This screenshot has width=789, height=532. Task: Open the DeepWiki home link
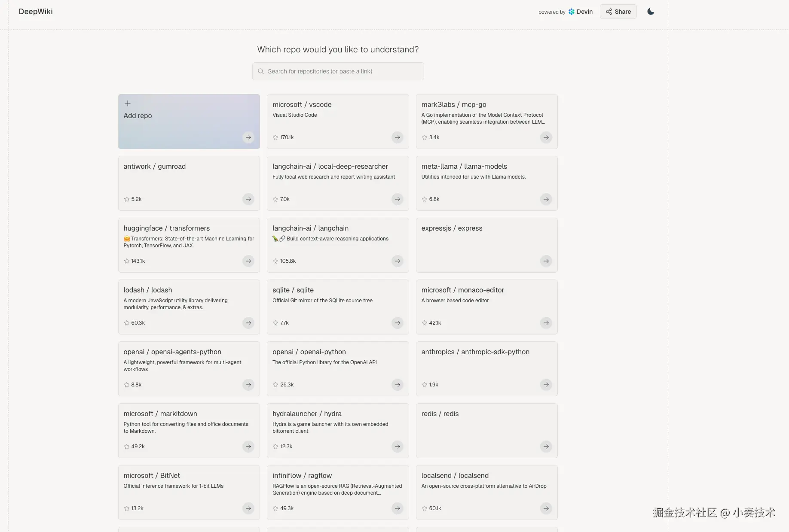pyautogui.click(x=36, y=12)
